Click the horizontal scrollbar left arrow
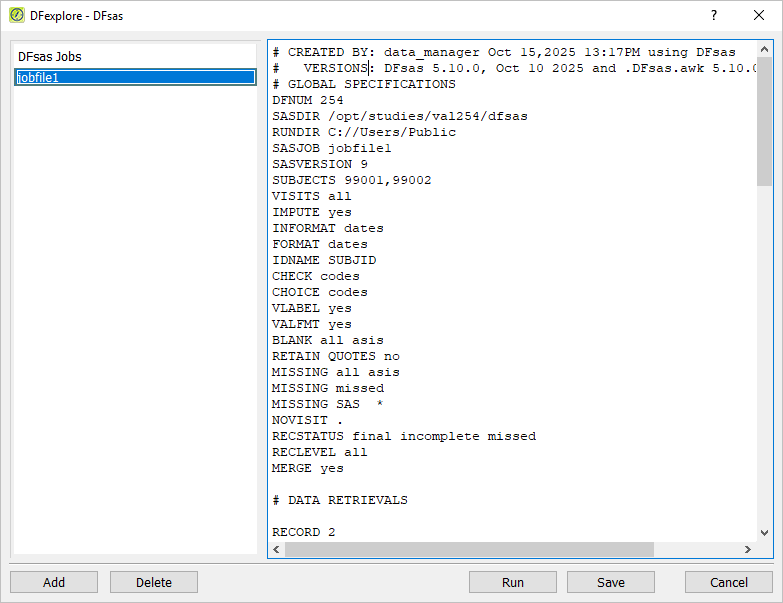Image resolution: width=783 pixels, height=603 pixels. pos(276,549)
